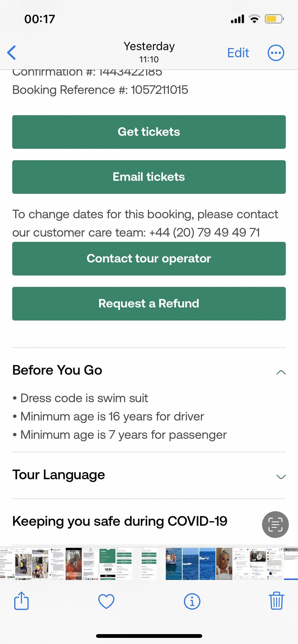Click Request a Refund button
The image size is (298, 644).
[x=149, y=304]
